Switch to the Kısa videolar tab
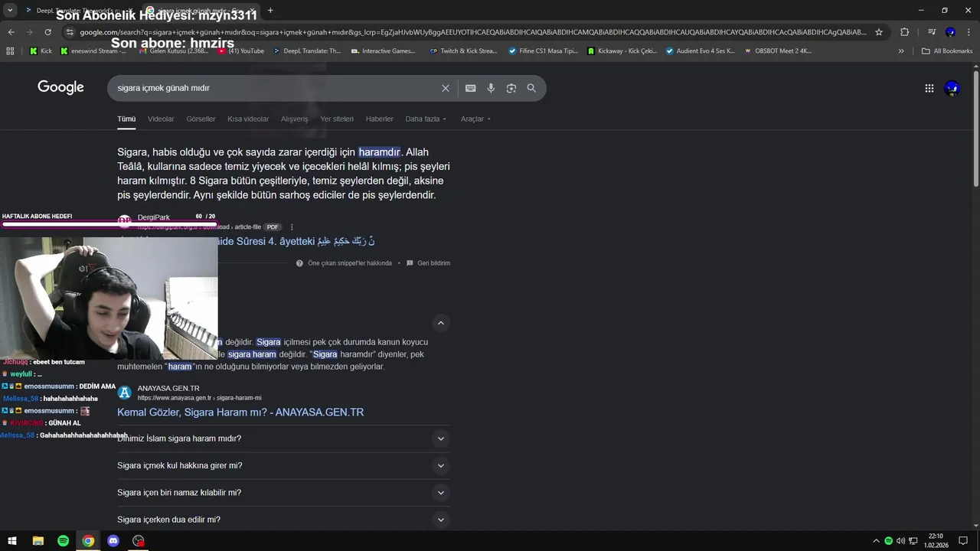The image size is (980, 551). click(248, 119)
